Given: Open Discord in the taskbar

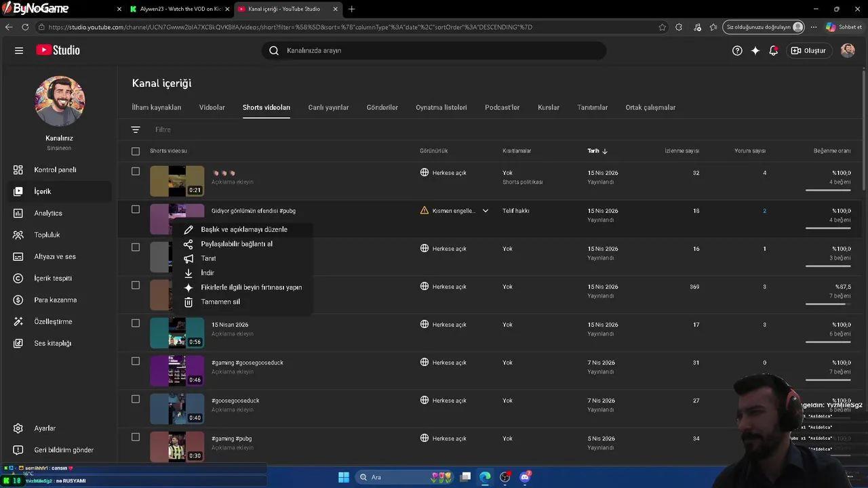Looking at the screenshot, I should [524, 477].
